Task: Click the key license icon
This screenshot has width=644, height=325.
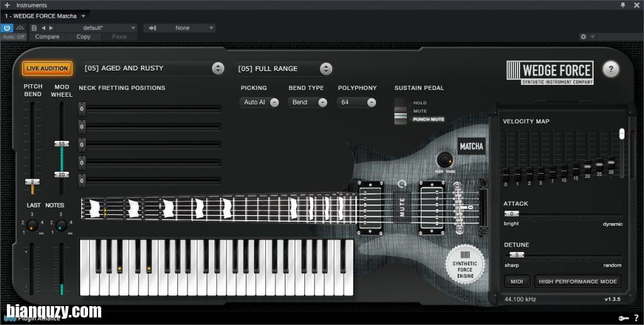Action: click(623, 318)
